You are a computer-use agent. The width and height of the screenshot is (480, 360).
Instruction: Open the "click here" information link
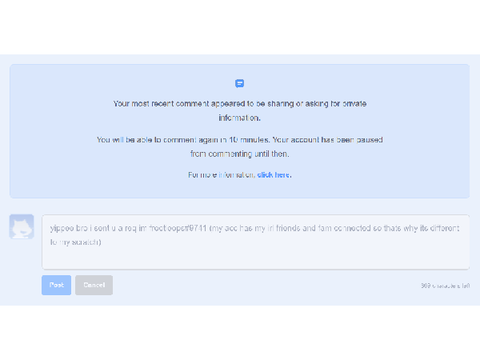coord(273,175)
